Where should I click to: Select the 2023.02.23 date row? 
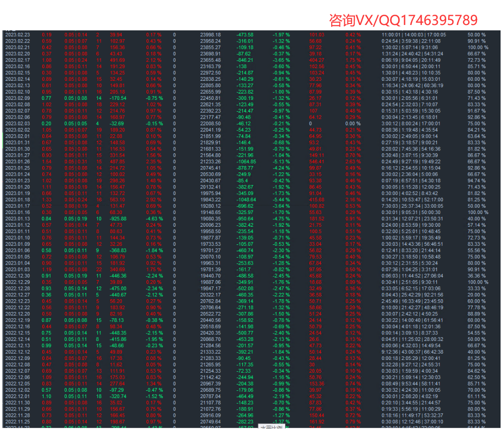click(x=18, y=35)
